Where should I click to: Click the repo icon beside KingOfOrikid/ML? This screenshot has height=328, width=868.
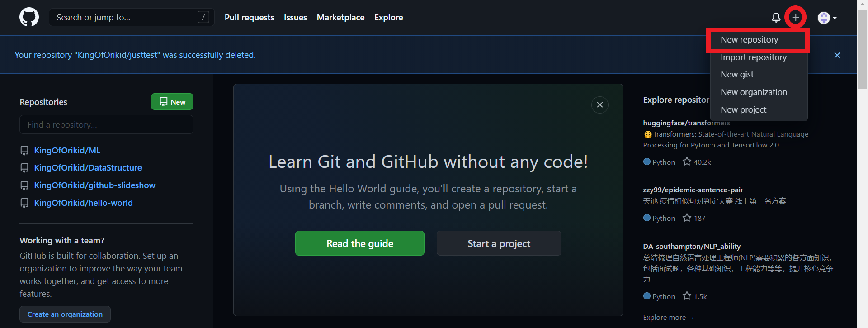click(24, 150)
